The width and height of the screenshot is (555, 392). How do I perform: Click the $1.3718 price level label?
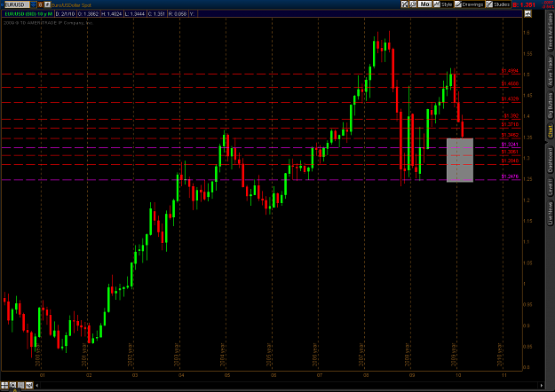point(510,124)
